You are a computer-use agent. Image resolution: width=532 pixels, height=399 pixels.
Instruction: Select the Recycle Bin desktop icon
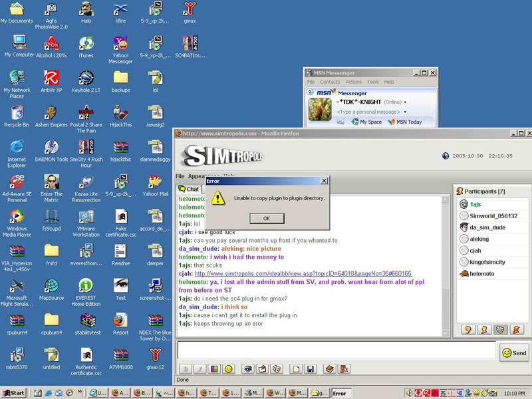[17, 116]
